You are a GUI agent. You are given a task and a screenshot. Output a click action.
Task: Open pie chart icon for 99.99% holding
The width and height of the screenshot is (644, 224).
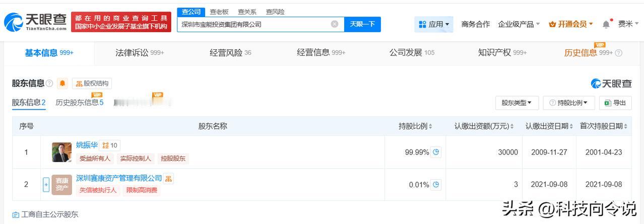click(436, 152)
